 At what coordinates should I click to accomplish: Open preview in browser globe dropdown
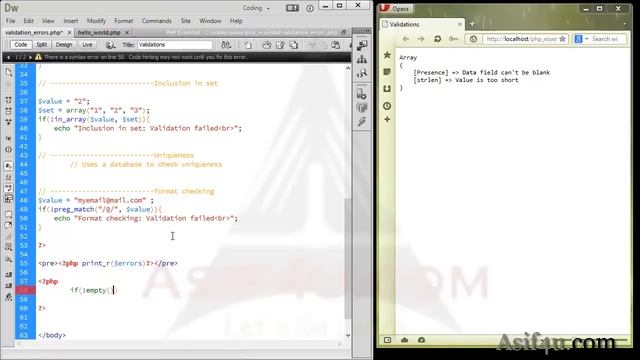110,45
